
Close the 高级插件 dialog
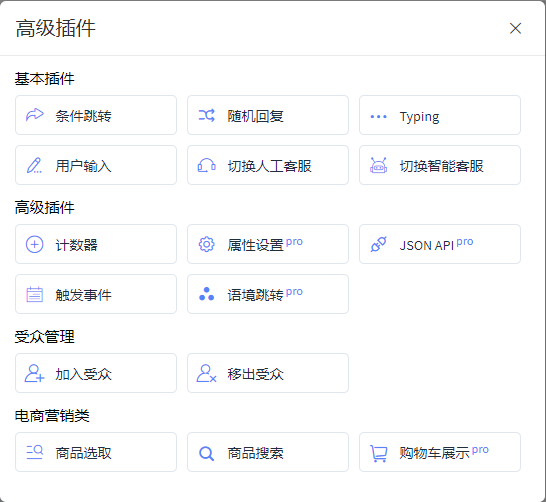[515, 28]
